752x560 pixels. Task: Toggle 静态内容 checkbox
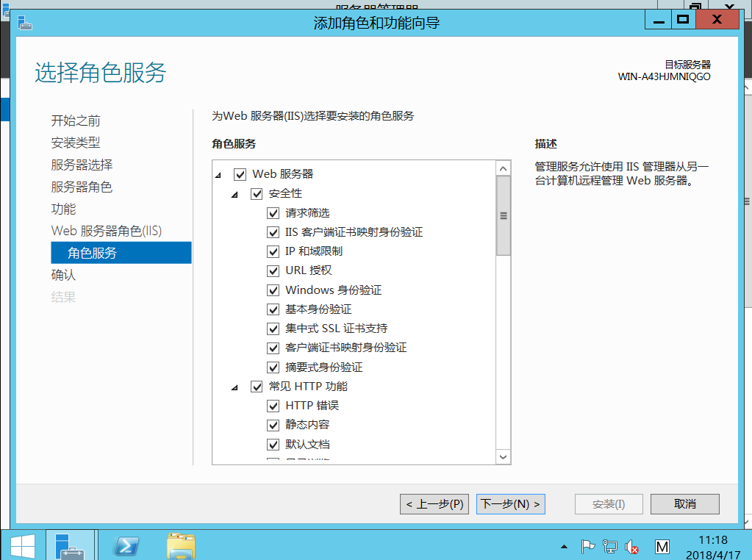[273, 425]
